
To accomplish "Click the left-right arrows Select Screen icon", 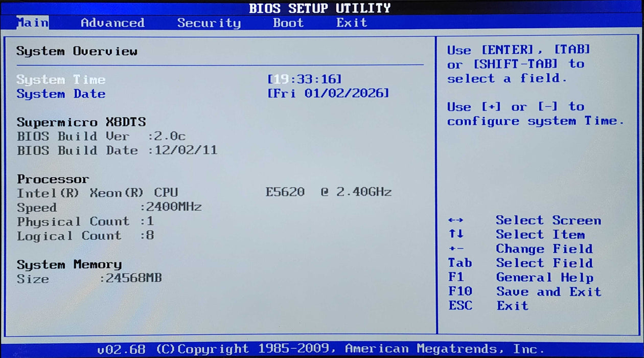I will [455, 220].
